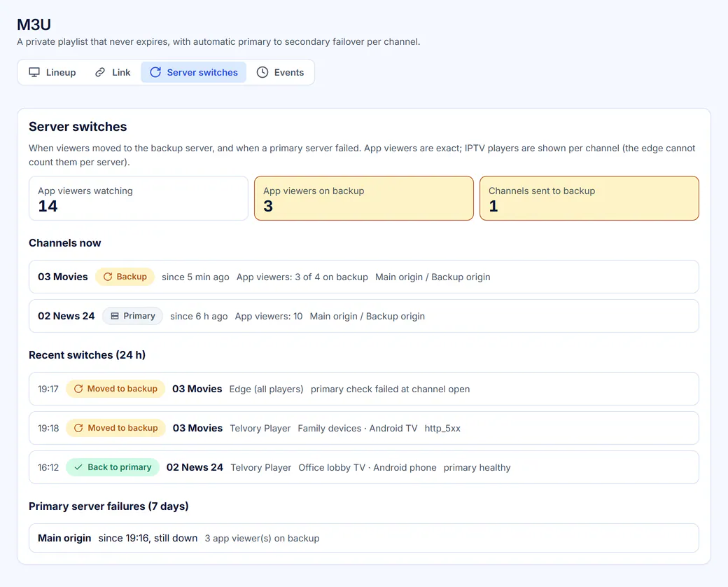Click the 19:17 timestamp
This screenshot has width=728, height=587.
[x=48, y=389]
